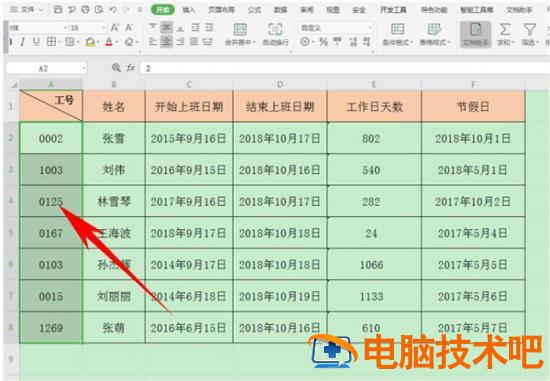
Task: Toggle Italic formatting
Action: click(23, 42)
